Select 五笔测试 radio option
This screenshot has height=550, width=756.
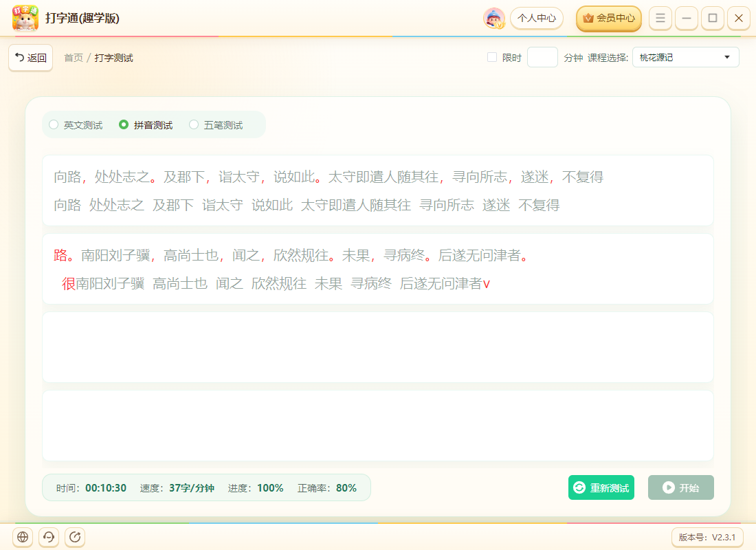[216, 125]
